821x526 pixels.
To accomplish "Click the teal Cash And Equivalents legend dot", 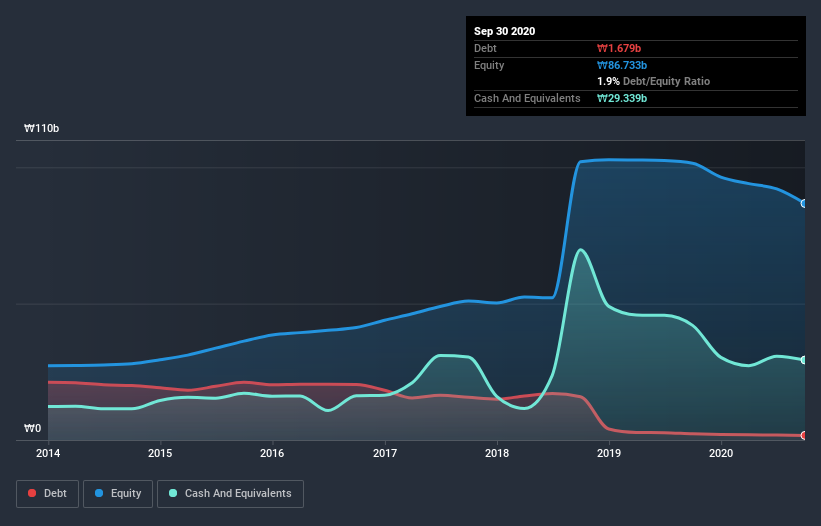I will click(173, 493).
